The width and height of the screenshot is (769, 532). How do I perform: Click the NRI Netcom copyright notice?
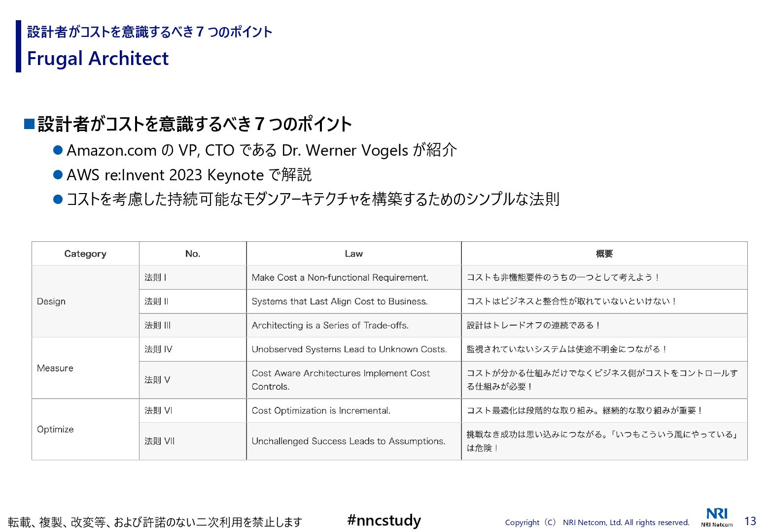pos(597,522)
